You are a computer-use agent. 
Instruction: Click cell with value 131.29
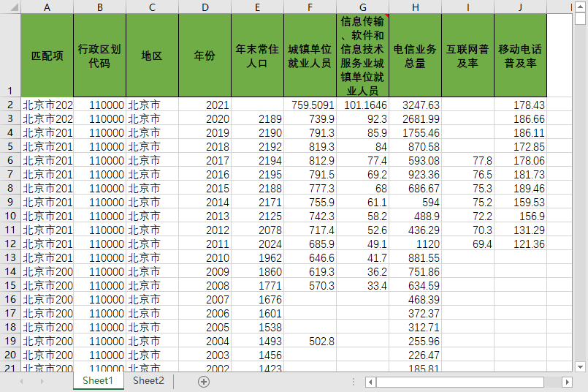(x=520, y=230)
